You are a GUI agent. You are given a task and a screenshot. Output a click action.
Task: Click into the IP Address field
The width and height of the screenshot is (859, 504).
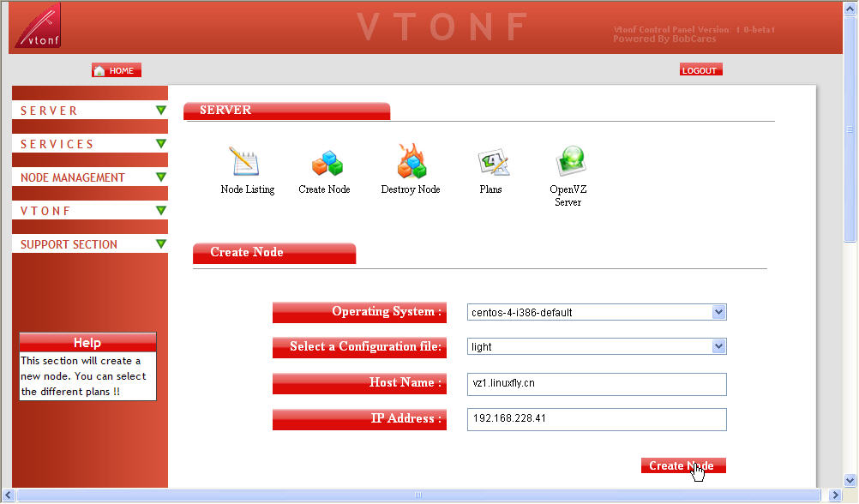click(597, 419)
